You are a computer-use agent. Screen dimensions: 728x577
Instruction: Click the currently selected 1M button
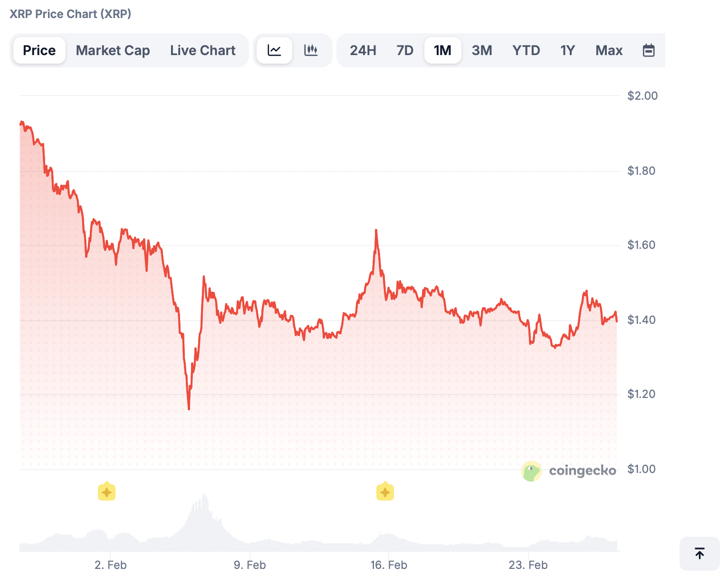[x=442, y=50]
